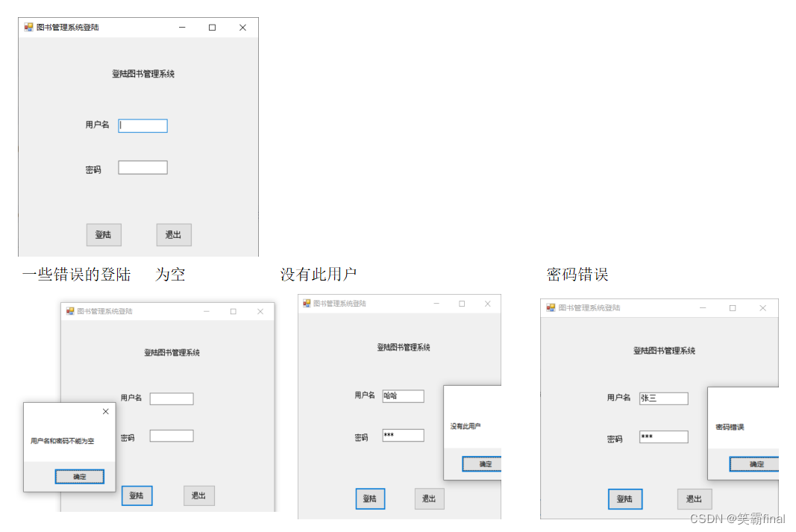Close the login window with no error dialog
796x532 pixels.
pyautogui.click(x=242, y=28)
